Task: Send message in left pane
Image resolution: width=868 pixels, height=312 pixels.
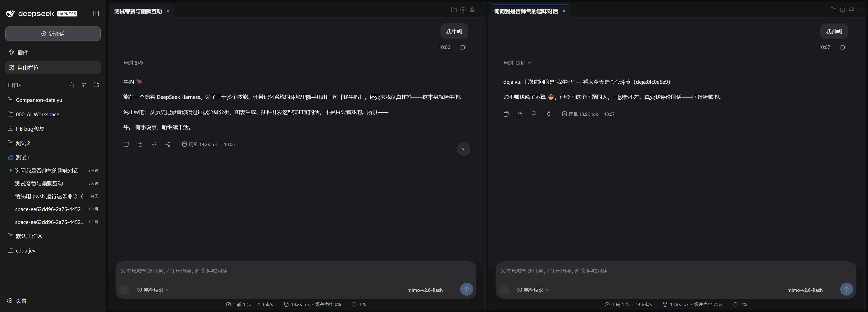Action: click(466, 289)
